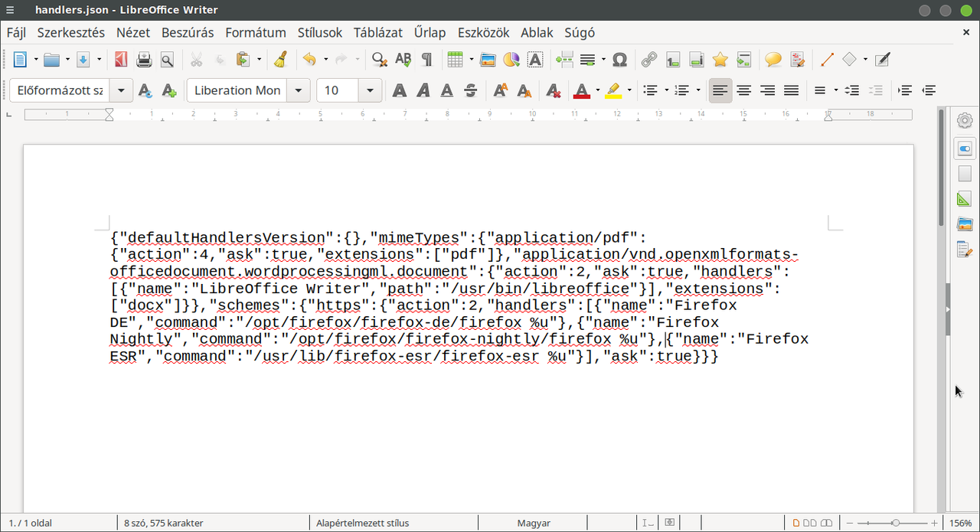Toggle formatting marks pilcrow
Viewport: 980px width, 532px height.
click(426, 59)
